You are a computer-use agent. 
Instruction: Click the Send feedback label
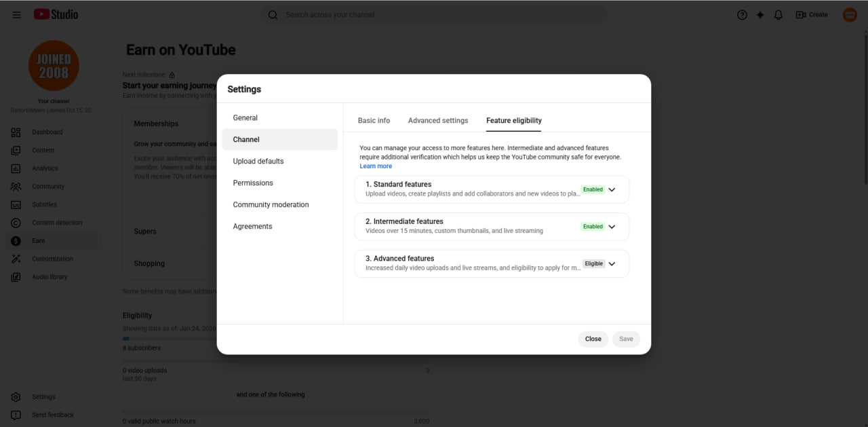coord(53,415)
